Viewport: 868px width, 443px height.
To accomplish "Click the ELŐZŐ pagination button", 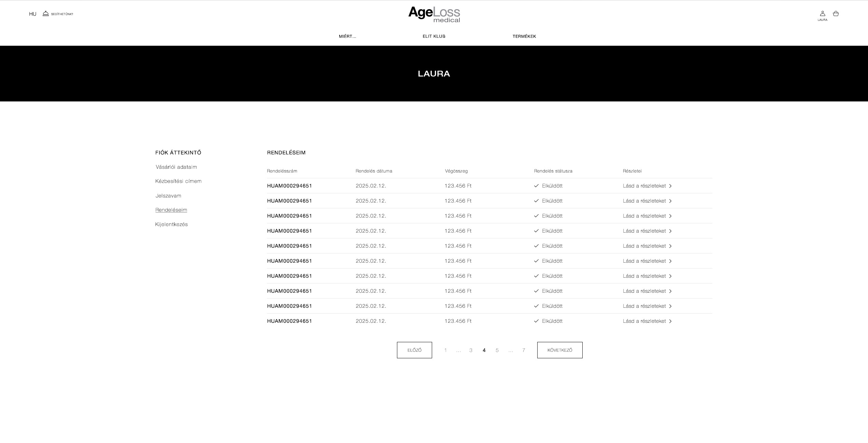I will pos(414,350).
